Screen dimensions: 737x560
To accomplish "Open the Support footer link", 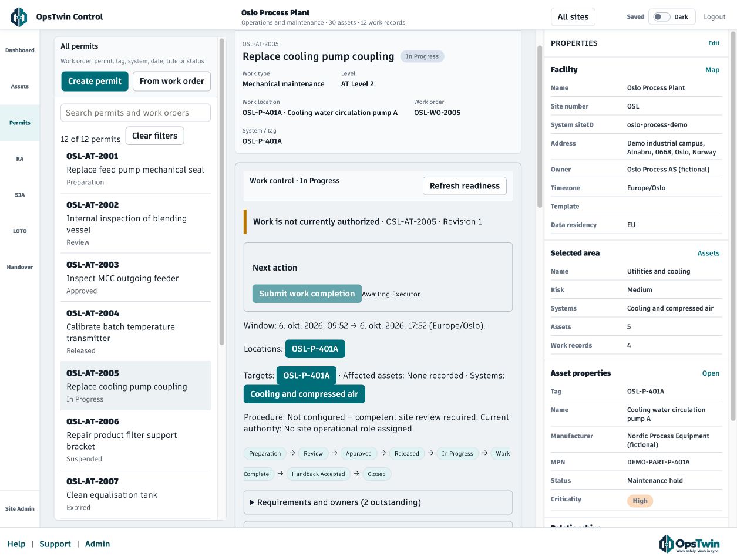I will (55, 544).
